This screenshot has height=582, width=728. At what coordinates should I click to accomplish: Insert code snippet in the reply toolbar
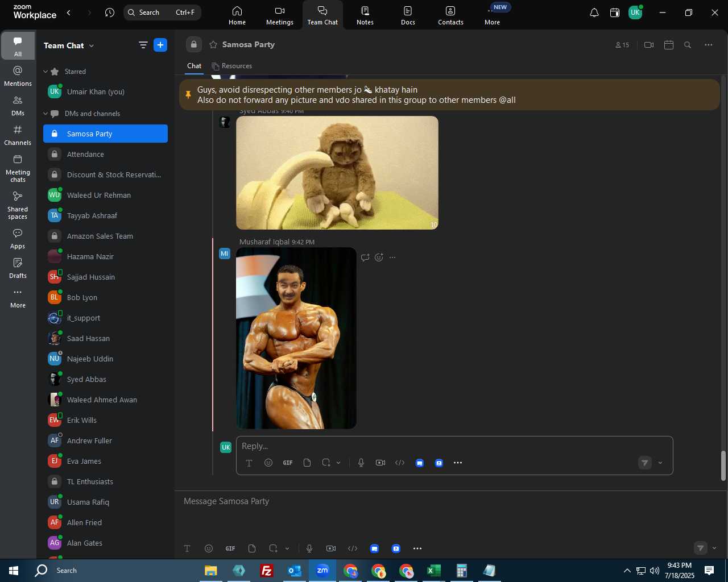coord(400,463)
